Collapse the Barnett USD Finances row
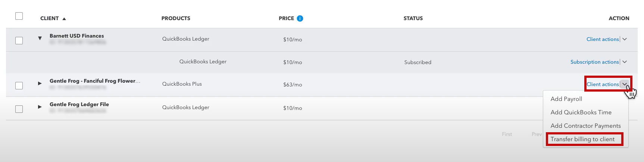644x162 pixels. click(40, 38)
